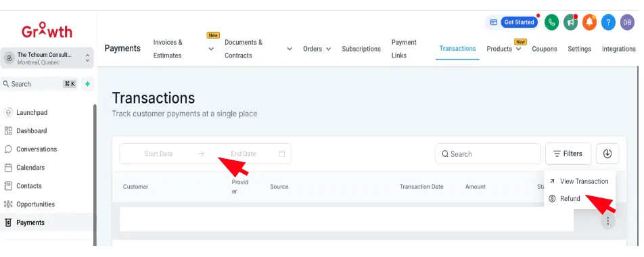Click the download export icon next to Filters
Screen dimensions: 644x257
click(x=607, y=154)
